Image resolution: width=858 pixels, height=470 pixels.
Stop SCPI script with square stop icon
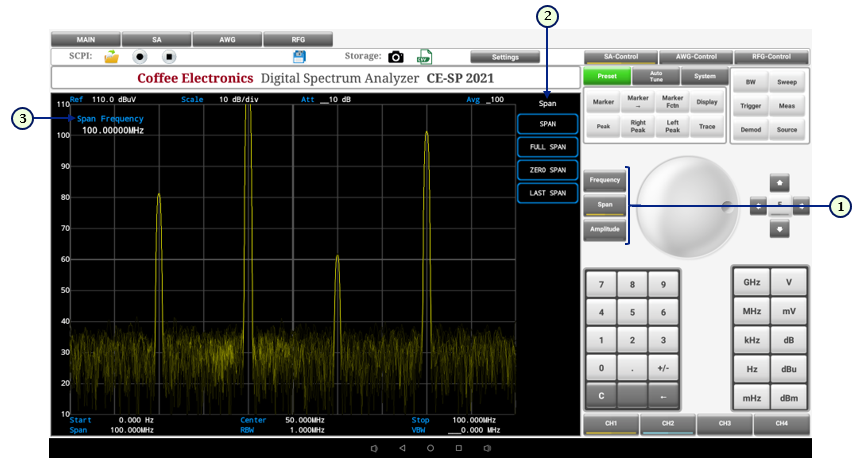coord(169,57)
